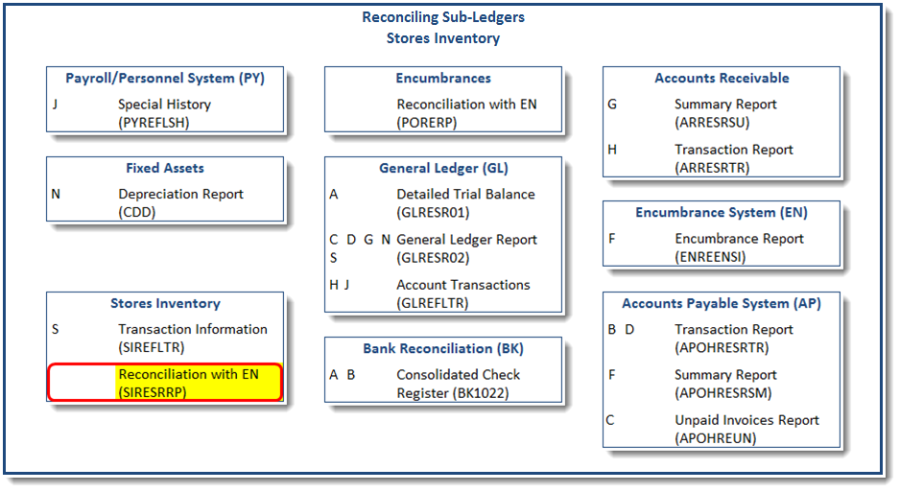Click the General Ledger (GL) box header
The width and height of the screenshot is (900, 492).
(443, 168)
